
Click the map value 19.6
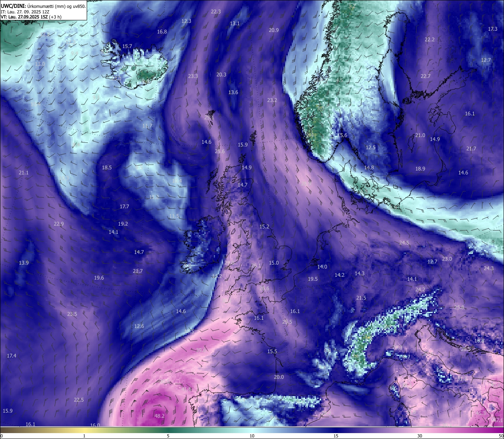(99, 278)
